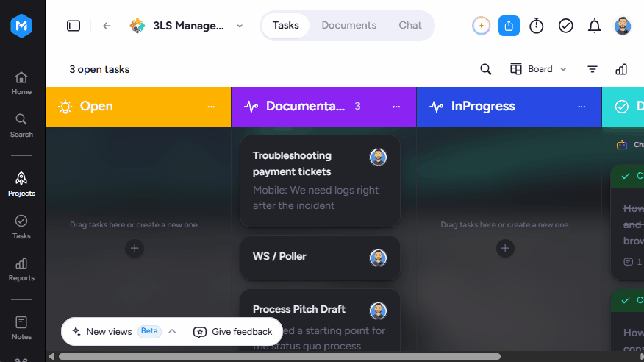Click the Documentation task count 3
Viewport: 644px width, 362px height.
358,107
